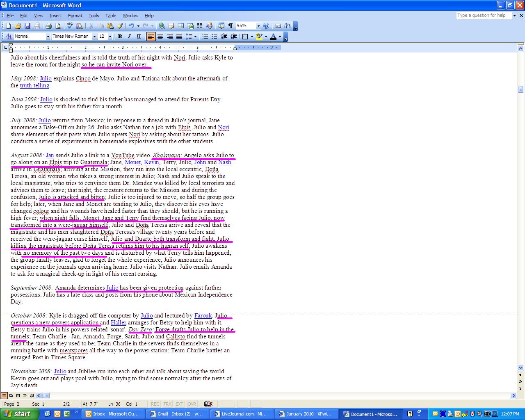Open the Zoom 95% dropdown
Viewport: 525px width, 420px height.
[258, 26]
